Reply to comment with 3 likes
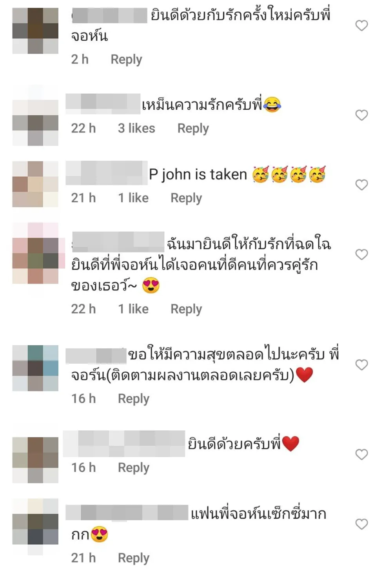Screen dimensions: 392x571 193,129
